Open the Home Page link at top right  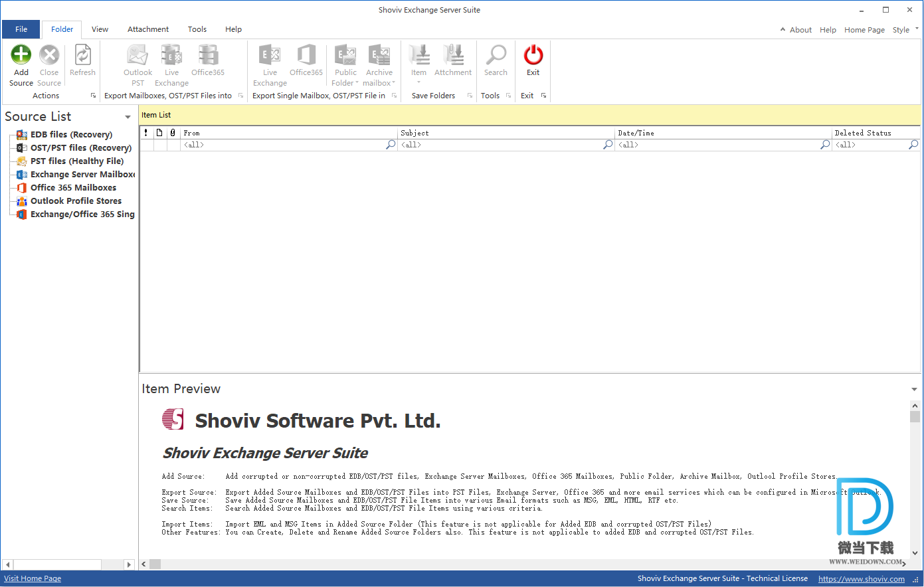click(864, 30)
